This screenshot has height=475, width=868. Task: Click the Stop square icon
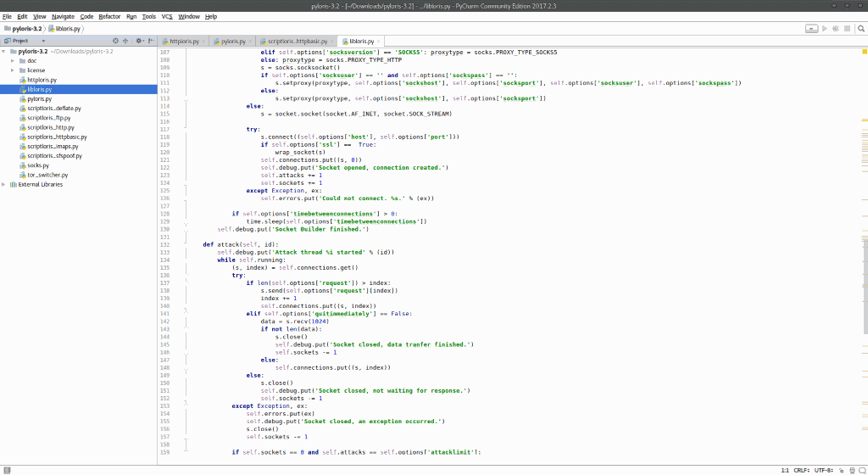(x=847, y=28)
